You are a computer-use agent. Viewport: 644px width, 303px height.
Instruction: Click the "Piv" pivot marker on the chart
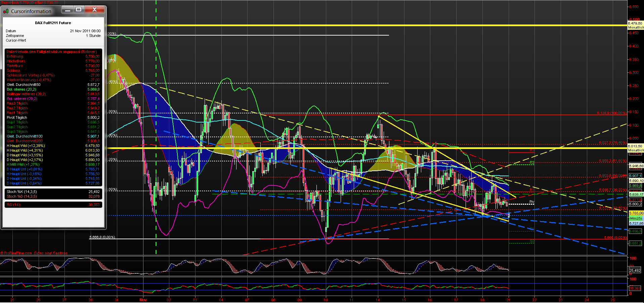point(531,201)
